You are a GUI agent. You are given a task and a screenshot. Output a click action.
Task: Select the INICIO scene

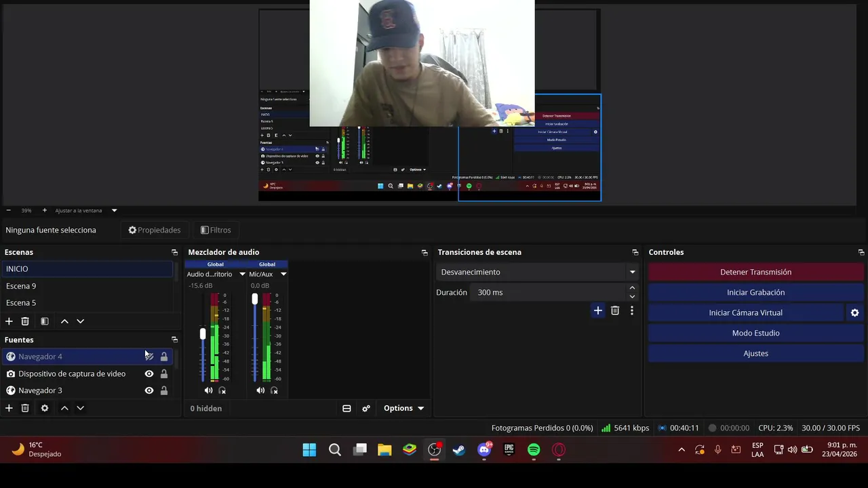[x=88, y=269]
